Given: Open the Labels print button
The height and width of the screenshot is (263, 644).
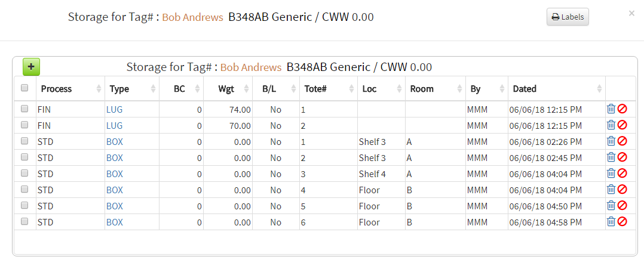Looking at the screenshot, I should point(568,17).
